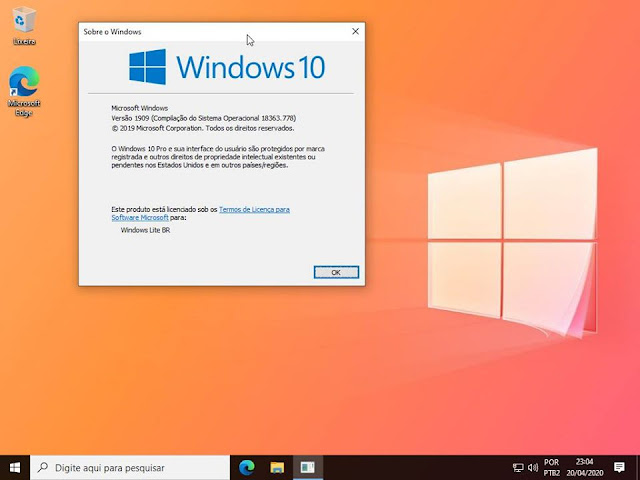Launch Microsoft Edge from the taskbar
The height and width of the screenshot is (480, 640).
[247, 468]
